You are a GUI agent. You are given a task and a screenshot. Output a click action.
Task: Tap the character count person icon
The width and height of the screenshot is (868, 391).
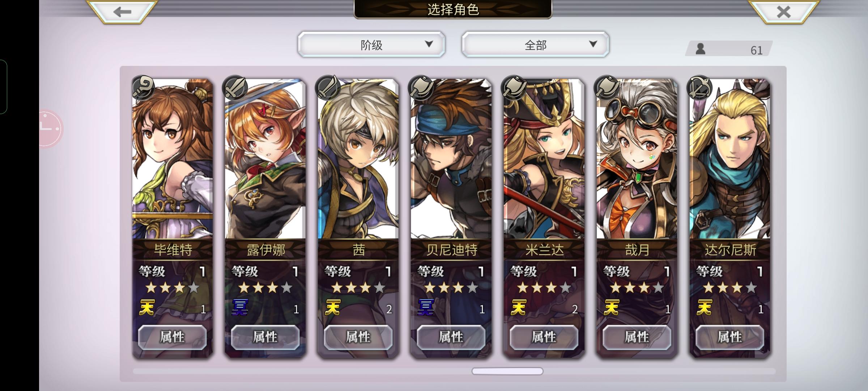pos(701,49)
